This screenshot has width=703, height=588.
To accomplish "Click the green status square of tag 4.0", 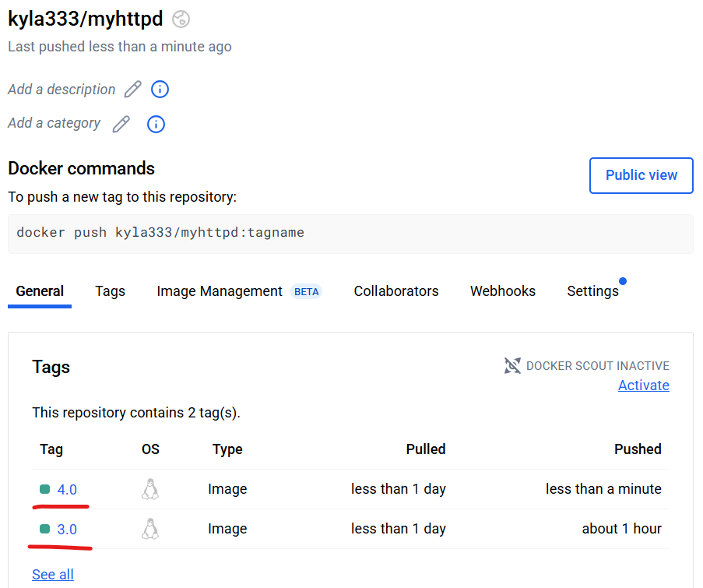I will click(45, 489).
